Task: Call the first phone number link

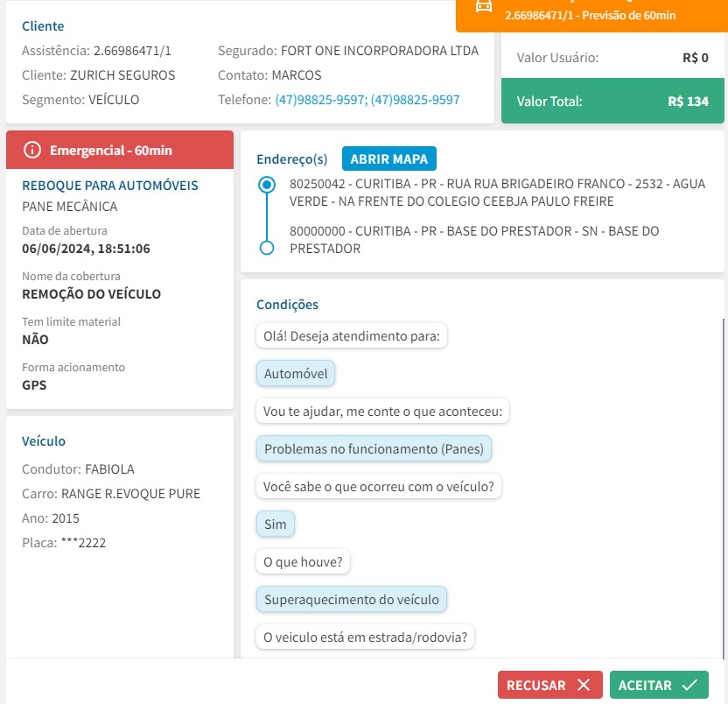Action: click(320, 100)
